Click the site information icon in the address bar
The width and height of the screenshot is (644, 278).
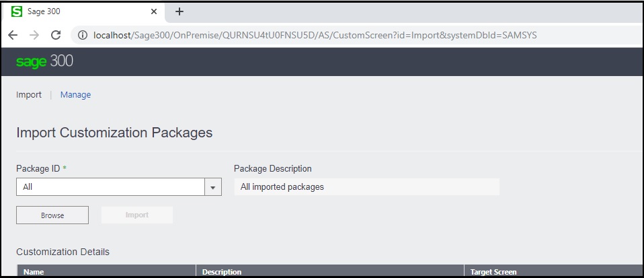(x=83, y=36)
